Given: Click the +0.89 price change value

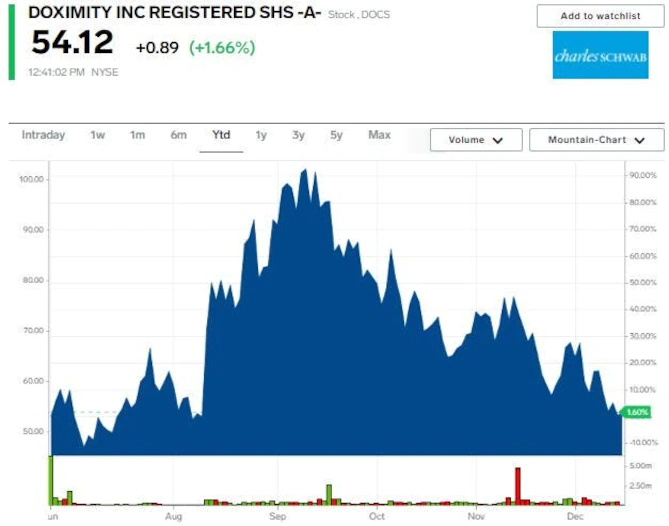Looking at the screenshot, I should [x=157, y=47].
